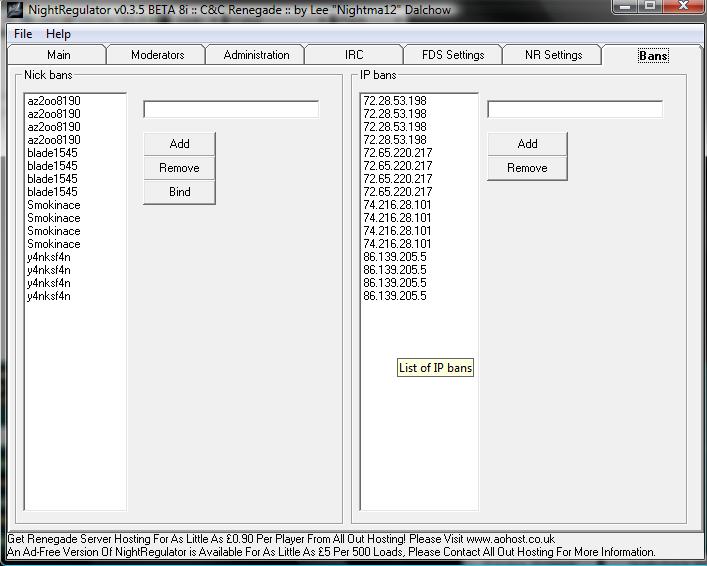
Task: Focus the IP bans text input field
Action: (x=575, y=109)
